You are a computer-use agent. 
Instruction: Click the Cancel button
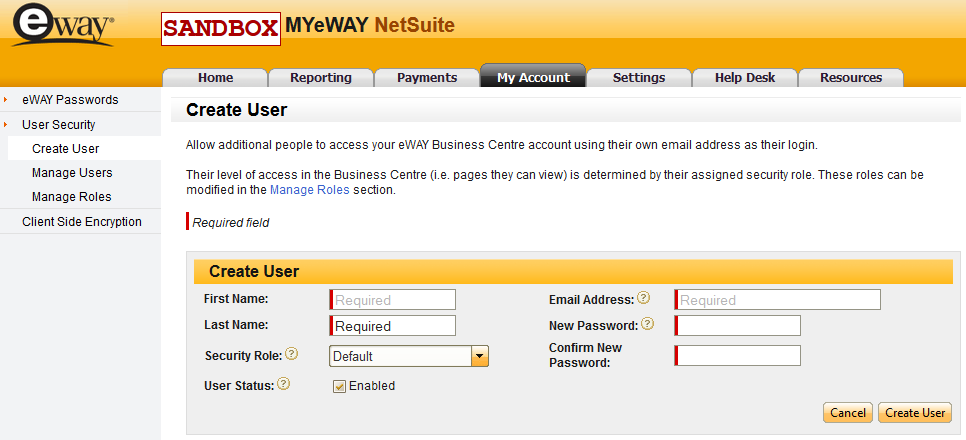847,413
